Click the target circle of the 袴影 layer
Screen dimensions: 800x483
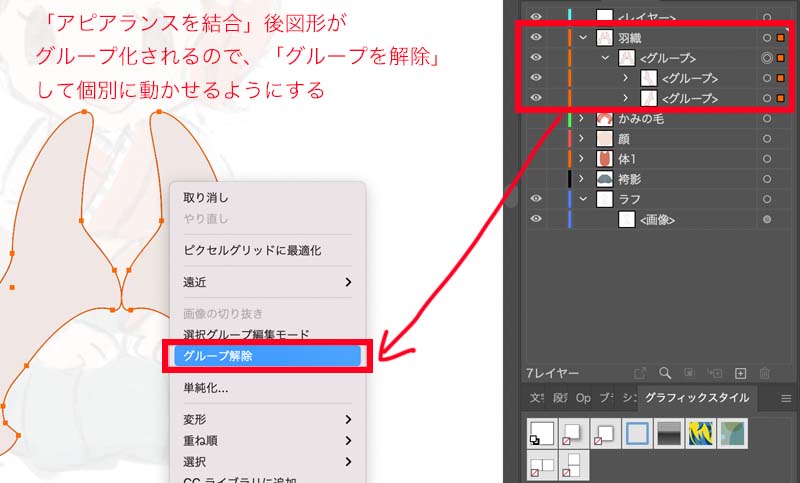point(767,179)
